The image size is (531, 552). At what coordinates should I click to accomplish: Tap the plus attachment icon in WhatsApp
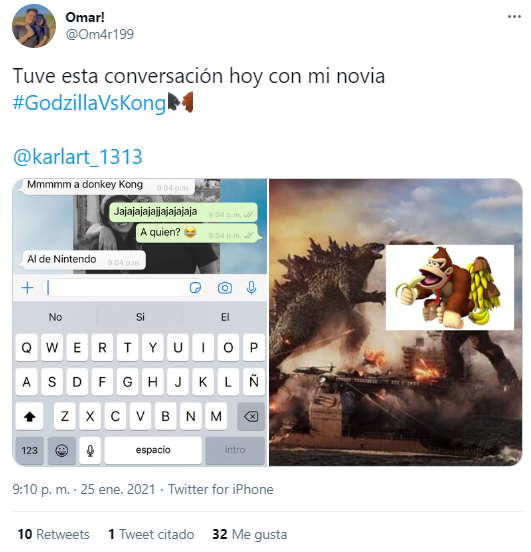tap(27, 288)
